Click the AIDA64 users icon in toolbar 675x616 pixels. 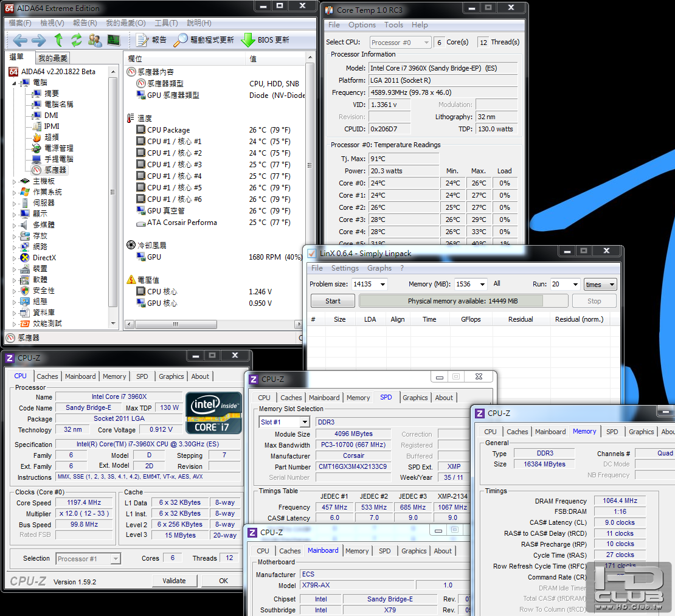coord(95,41)
